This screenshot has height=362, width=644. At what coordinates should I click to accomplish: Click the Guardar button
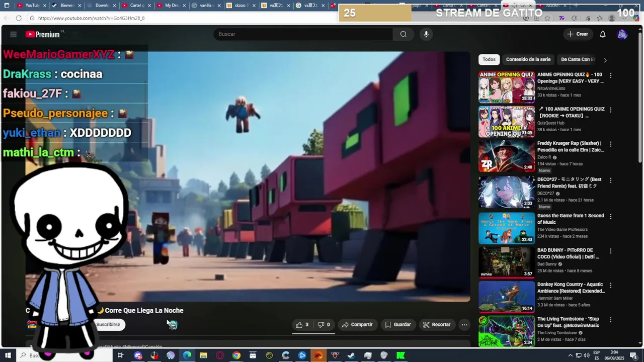point(398,325)
